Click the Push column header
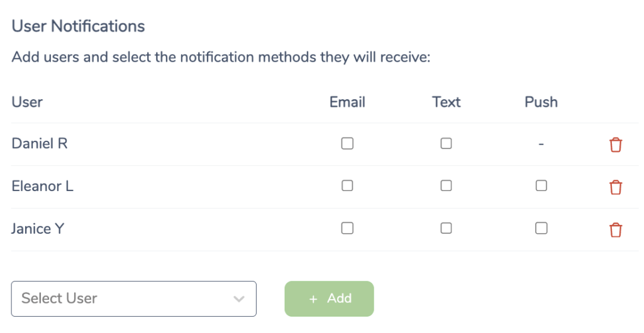Viewport: 644px width, 333px height. pos(541,102)
